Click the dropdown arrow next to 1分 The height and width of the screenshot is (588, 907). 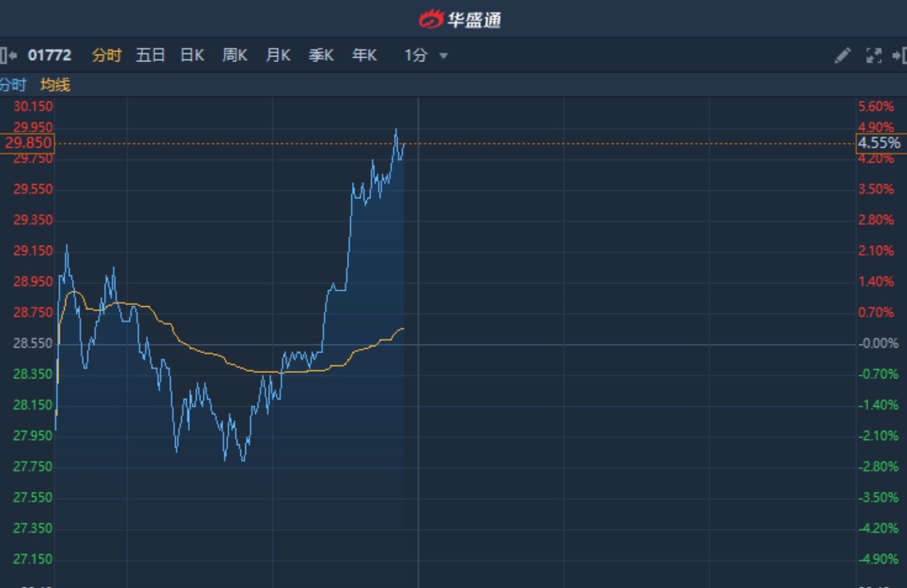point(444,57)
